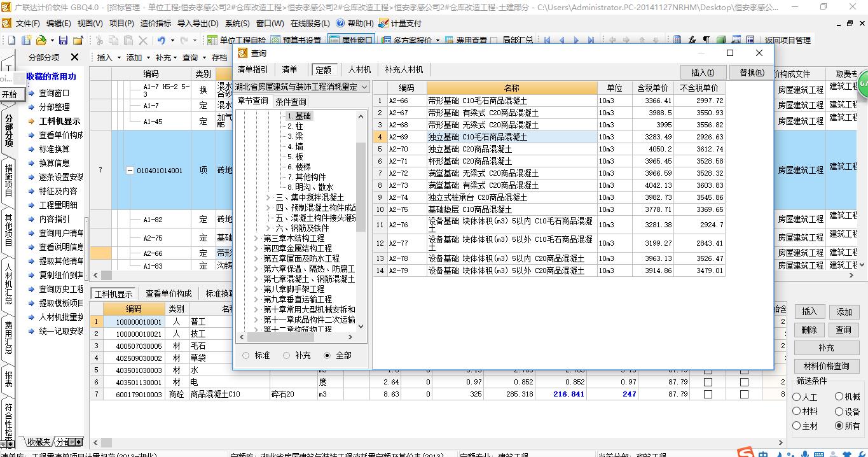Open 计量支付 in menu bar
The image size is (868, 457).
click(400, 23)
